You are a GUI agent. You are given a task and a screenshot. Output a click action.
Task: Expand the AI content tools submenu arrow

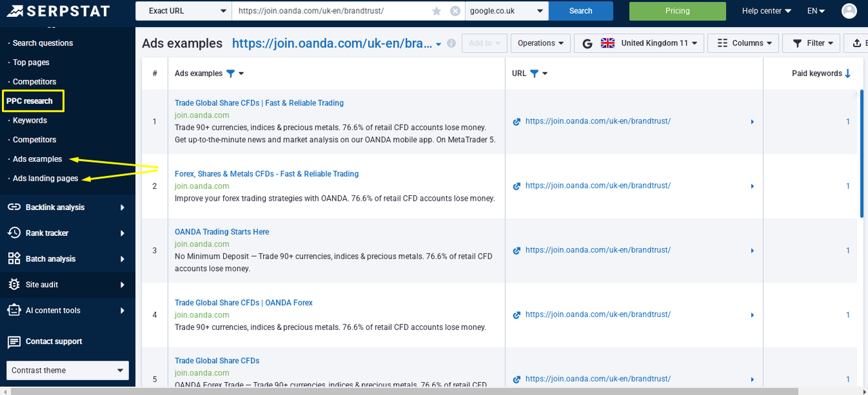[123, 310]
